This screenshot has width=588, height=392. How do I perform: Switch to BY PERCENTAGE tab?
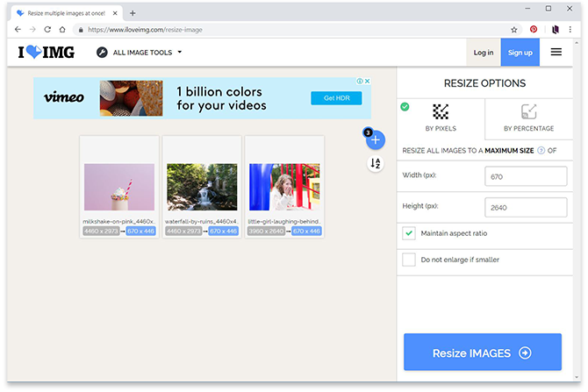pyautogui.click(x=528, y=118)
